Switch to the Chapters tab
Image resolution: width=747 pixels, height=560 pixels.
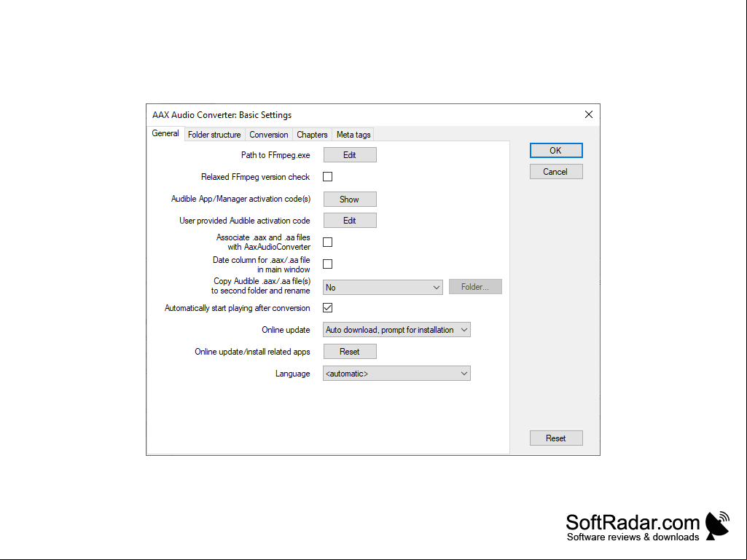tap(312, 135)
